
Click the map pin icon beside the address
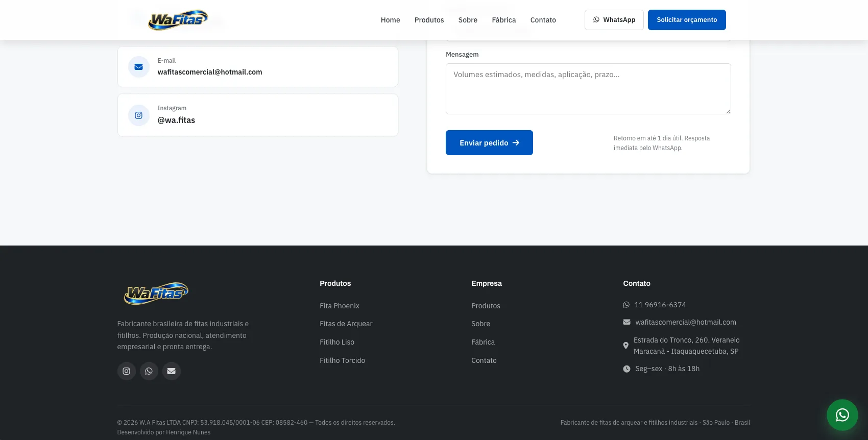tap(626, 346)
